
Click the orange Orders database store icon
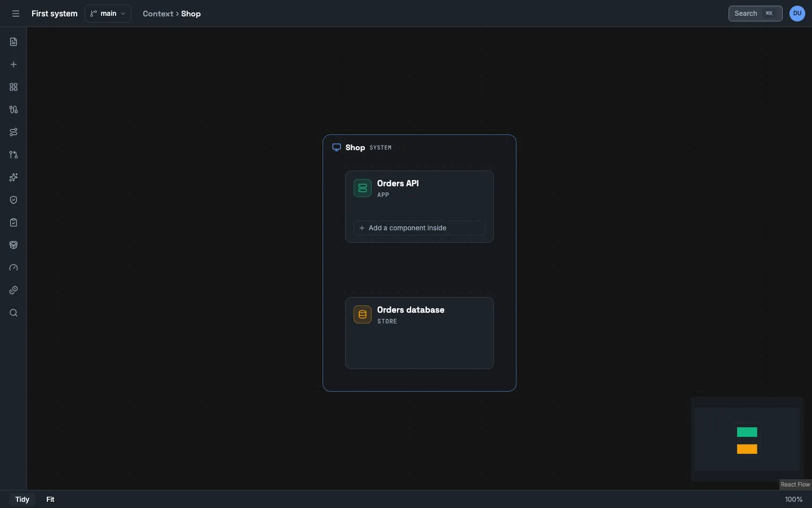point(363,314)
